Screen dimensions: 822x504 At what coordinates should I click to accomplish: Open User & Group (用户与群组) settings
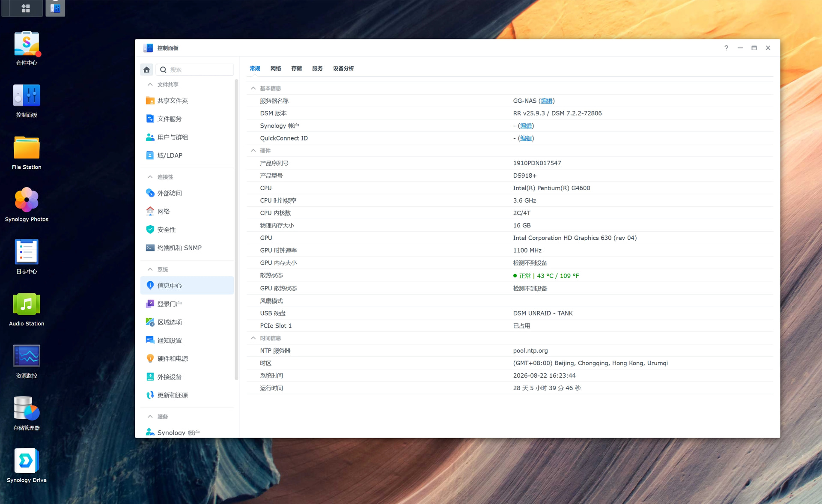(187, 137)
